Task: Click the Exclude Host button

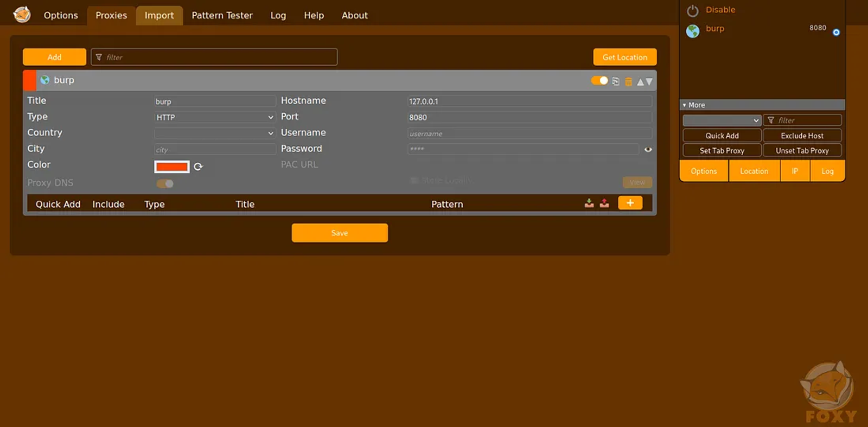Action: pyautogui.click(x=802, y=136)
